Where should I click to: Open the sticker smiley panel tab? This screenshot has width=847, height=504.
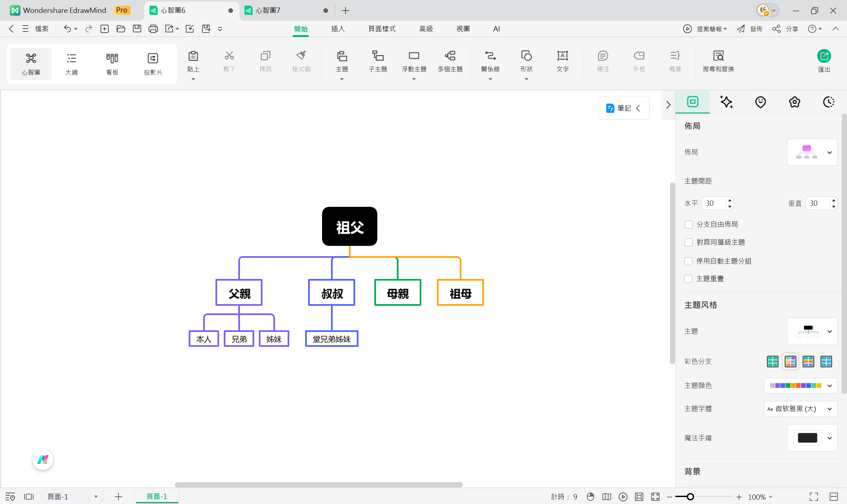click(760, 102)
